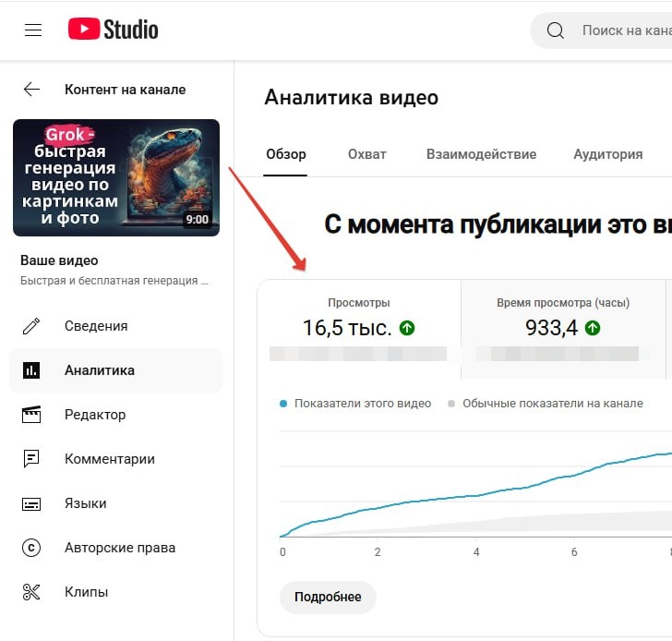Screen dimensions: 672x641
Task: Click the clapperboard Редактор icon
Action: pyautogui.click(x=31, y=415)
